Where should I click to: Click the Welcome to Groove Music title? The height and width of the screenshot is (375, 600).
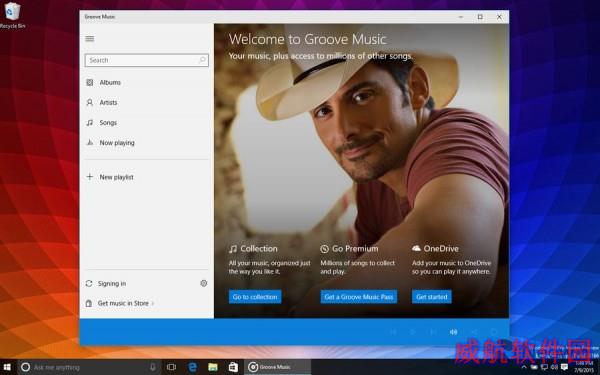click(307, 39)
